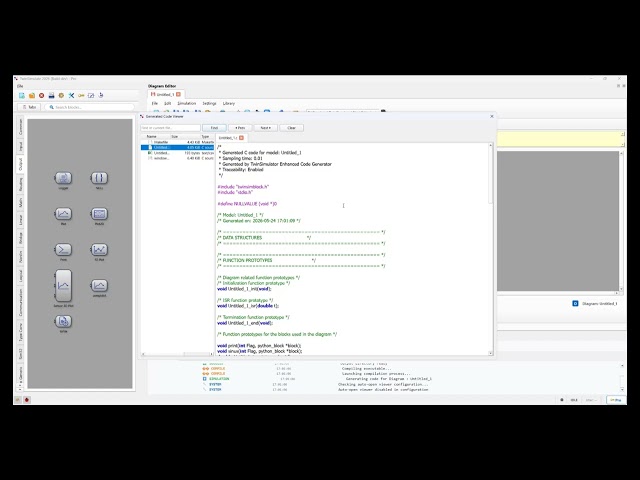This screenshot has width=640, height=480.
Task: Click the edit pencil-box icon in toolbar
Action: point(91,96)
